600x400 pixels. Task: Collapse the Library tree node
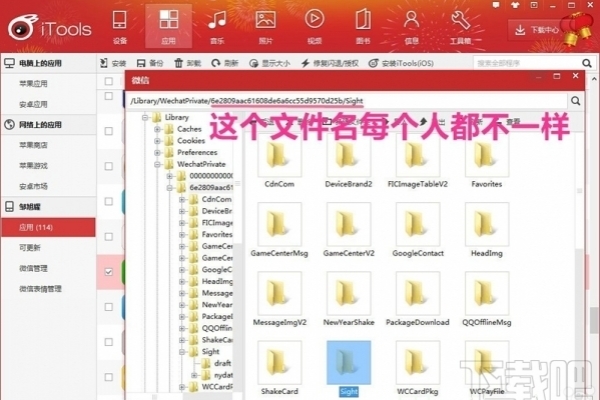(x=145, y=118)
